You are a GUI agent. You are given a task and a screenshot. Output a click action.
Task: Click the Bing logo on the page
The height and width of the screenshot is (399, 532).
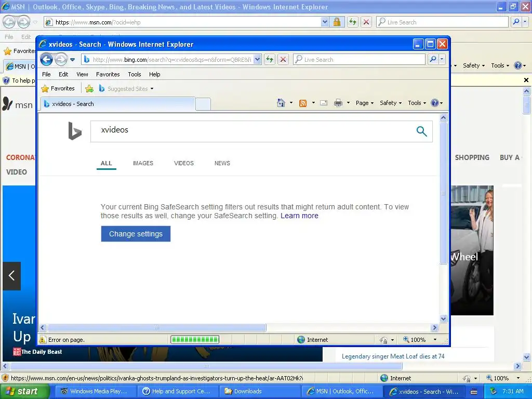tap(75, 131)
